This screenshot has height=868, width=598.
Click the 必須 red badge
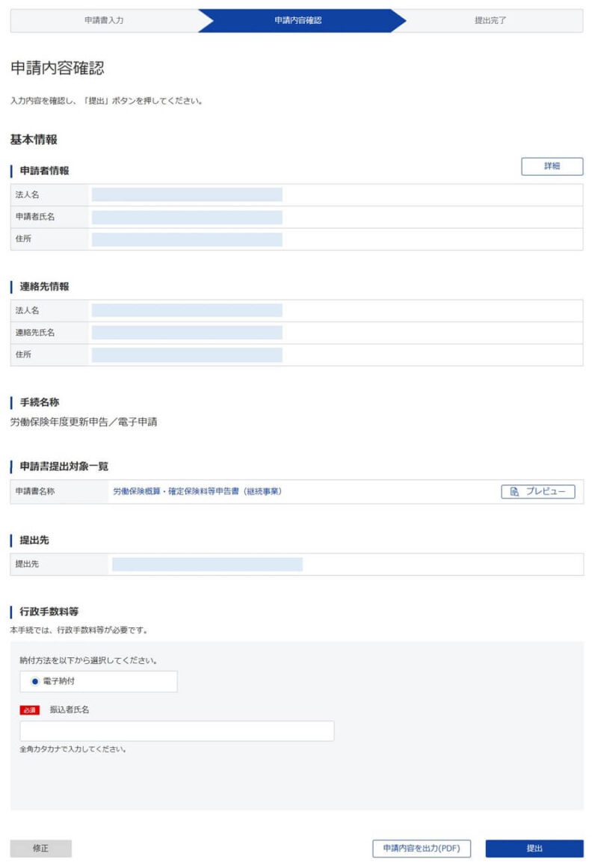(x=30, y=710)
